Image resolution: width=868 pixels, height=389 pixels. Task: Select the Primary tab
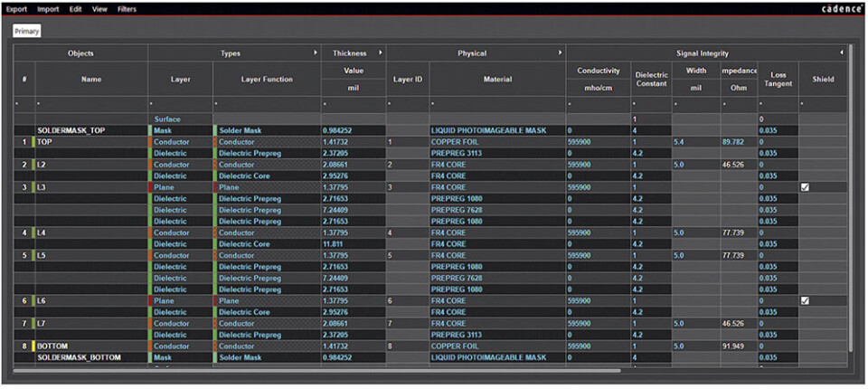point(27,32)
